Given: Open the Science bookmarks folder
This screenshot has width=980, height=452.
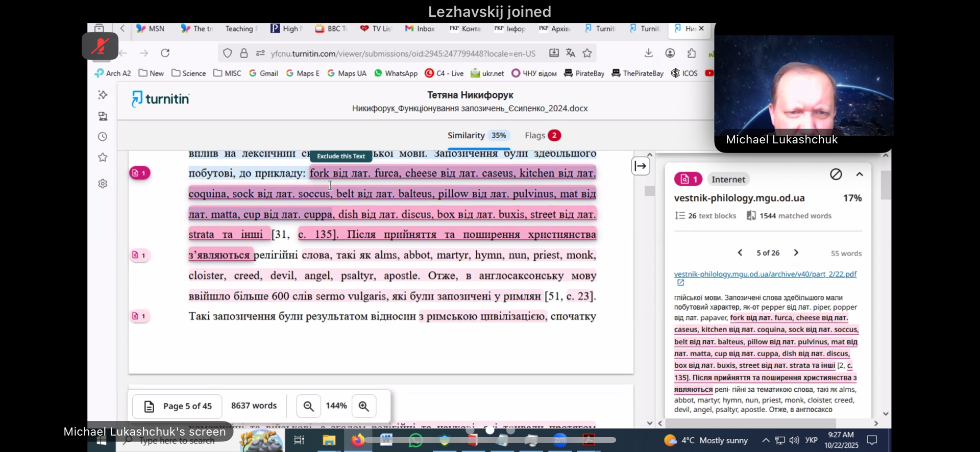Looking at the screenshot, I should (189, 73).
